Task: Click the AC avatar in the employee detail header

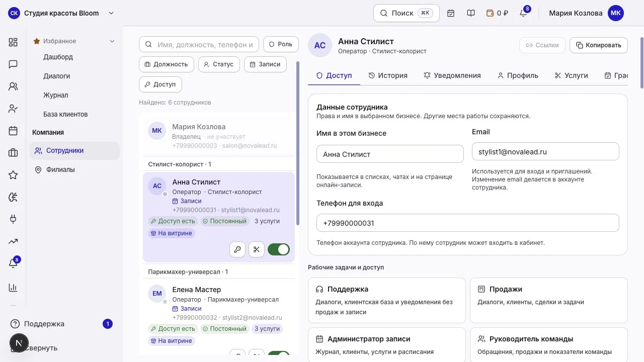Action: [x=320, y=45]
